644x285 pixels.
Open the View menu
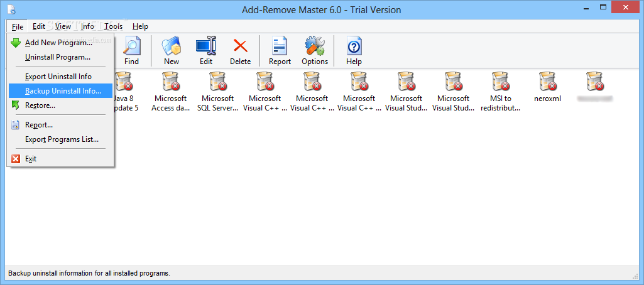(63, 26)
